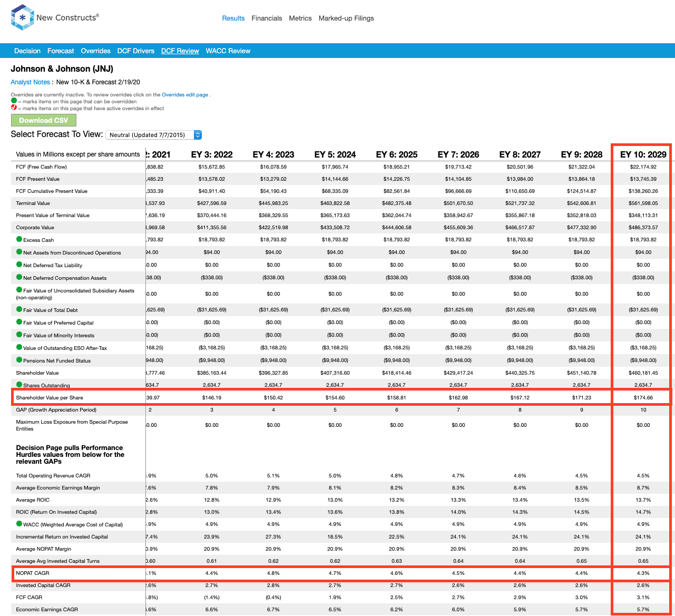Click the green override dot for WACC row

19,524
